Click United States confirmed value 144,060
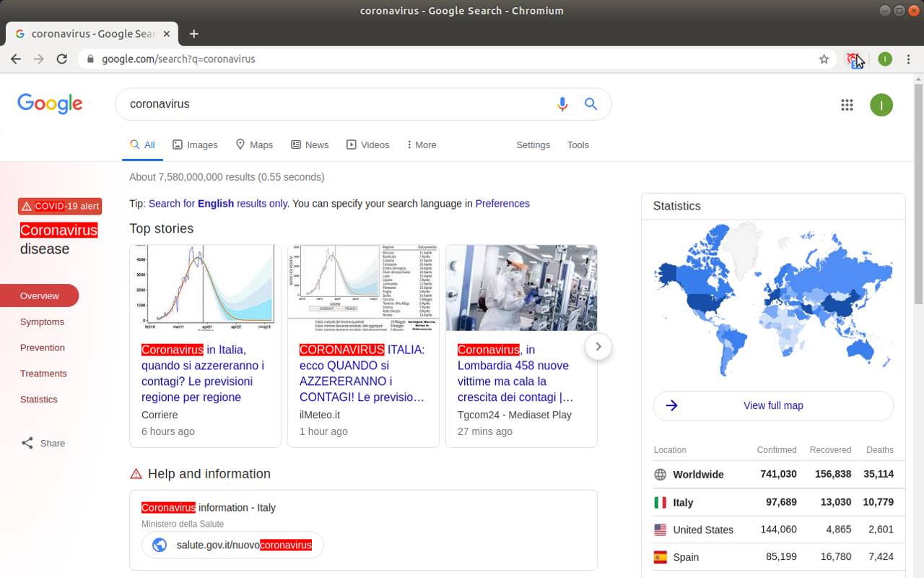The image size is (924, 578). tap(778, 530)
